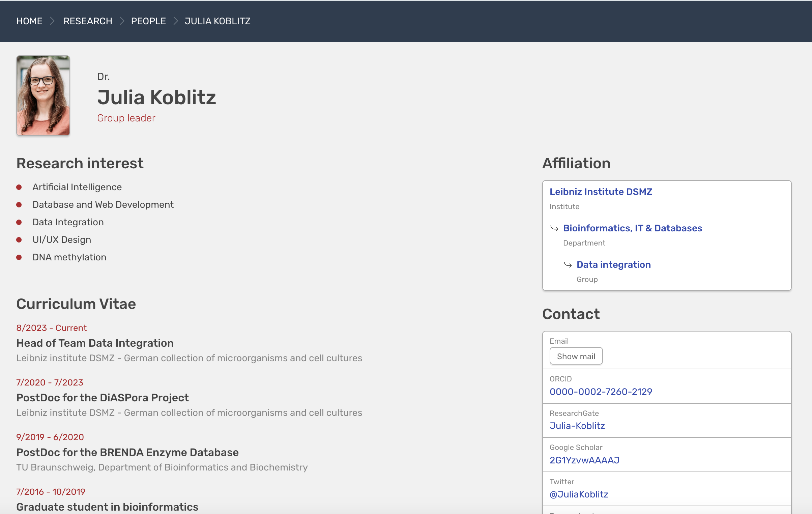The width and height of the screenshot is (812, 514).
Task: Select 'Artificial Intelligence' research interest
Action: [77, 187]
